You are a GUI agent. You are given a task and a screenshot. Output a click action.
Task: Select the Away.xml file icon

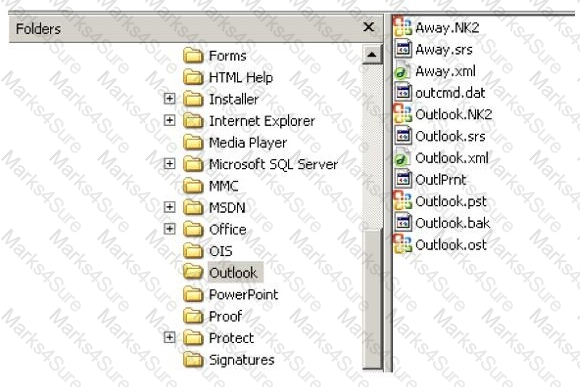[402, 71]
